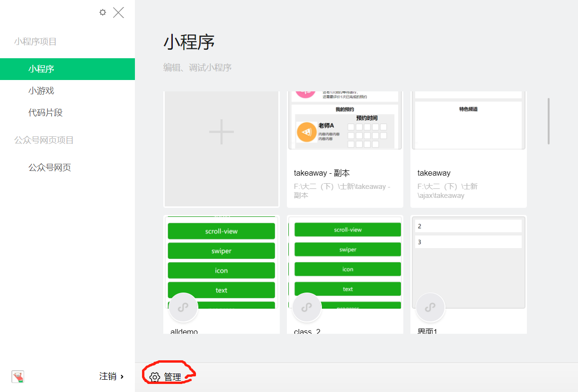The height and width of the screenshot is (392, 578).
Task: Click the mini program icon on class_2
Action: (x=307, y=307)
